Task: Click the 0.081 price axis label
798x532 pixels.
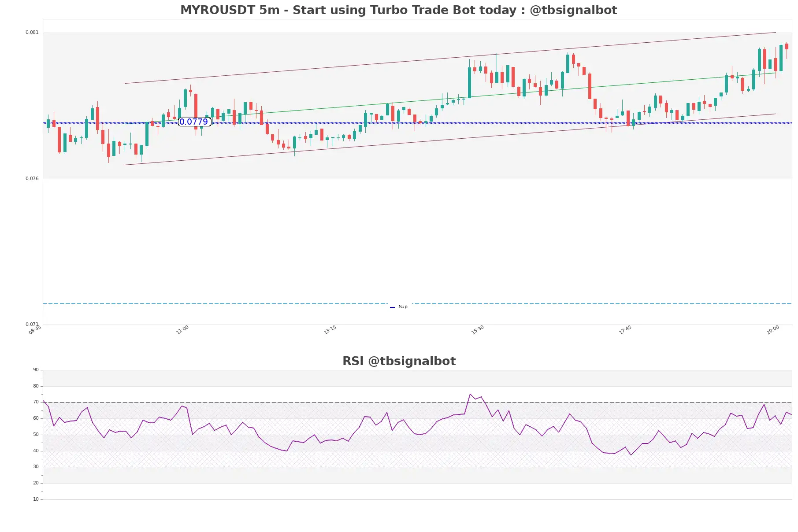Action: pyautogui.click(x=32, y=33)
